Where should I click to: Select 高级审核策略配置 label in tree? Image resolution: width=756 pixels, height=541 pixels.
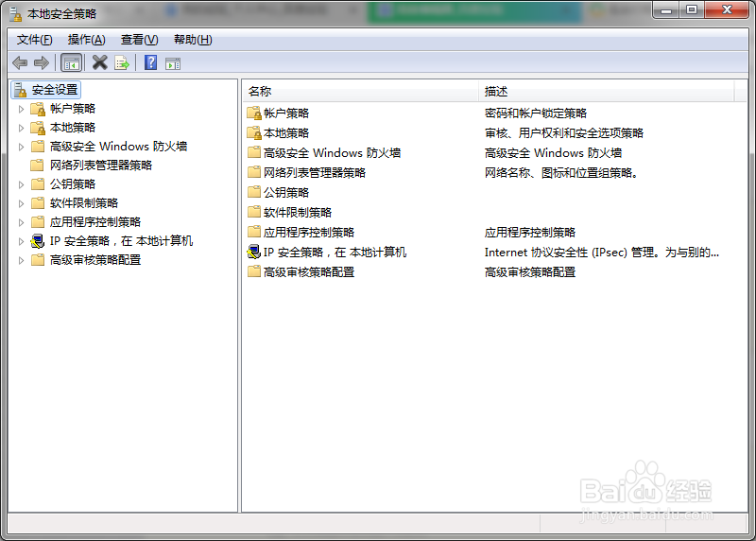point(95,260)
